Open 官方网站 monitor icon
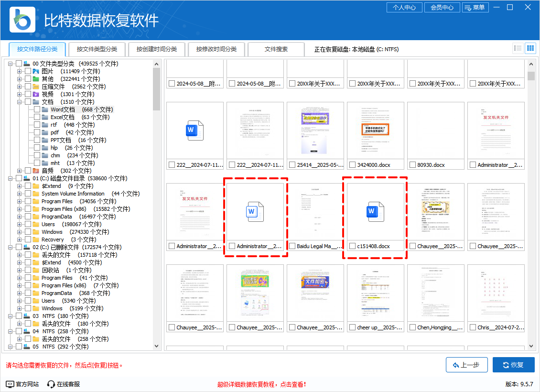This screenshot has height=392, width=540. pyautogui.click(x=10, y=384)
